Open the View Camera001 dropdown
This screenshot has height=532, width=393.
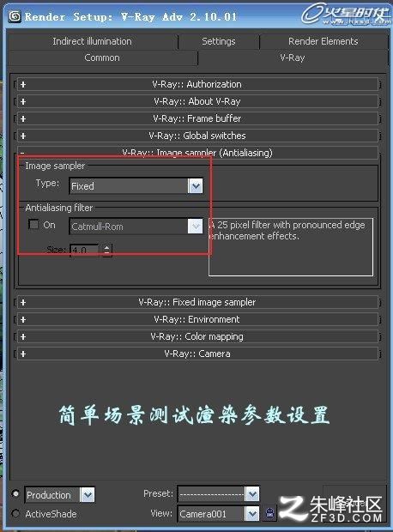coord(219,513)
